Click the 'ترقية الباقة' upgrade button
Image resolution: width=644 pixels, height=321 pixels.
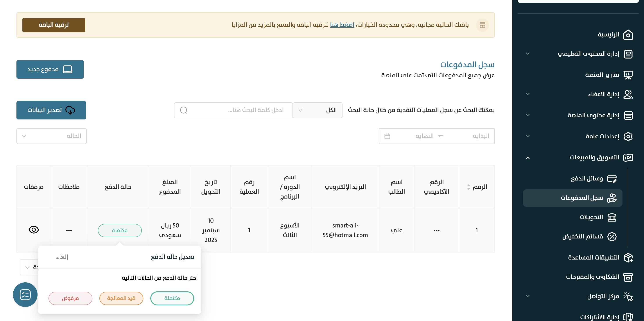pyautogui.click(x=54, y=25)
